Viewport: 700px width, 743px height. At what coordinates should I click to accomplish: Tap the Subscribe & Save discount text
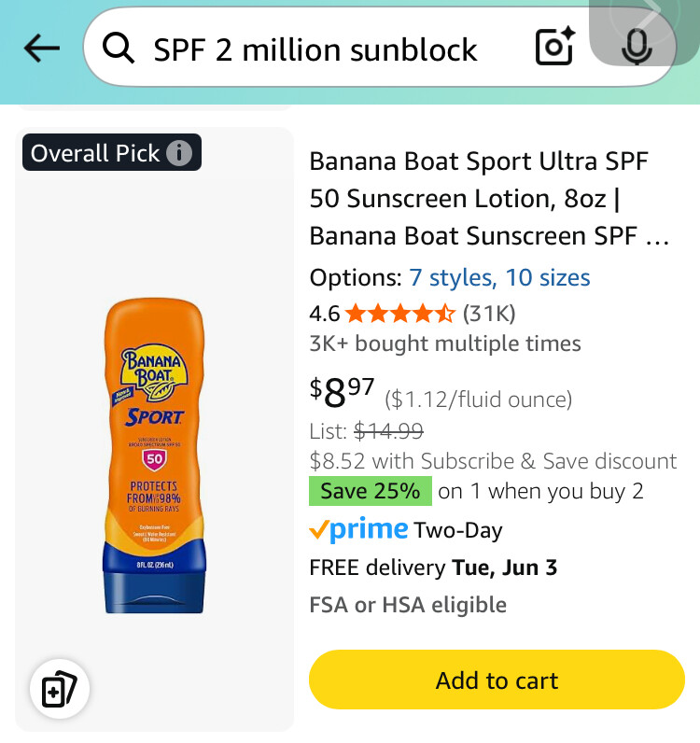(x=493, y=461)
